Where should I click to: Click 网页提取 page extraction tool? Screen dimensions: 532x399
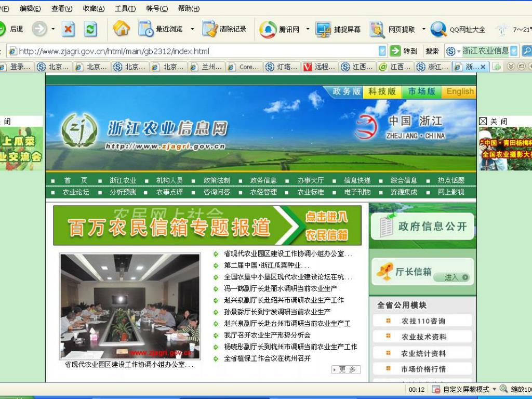coord(393,30)
